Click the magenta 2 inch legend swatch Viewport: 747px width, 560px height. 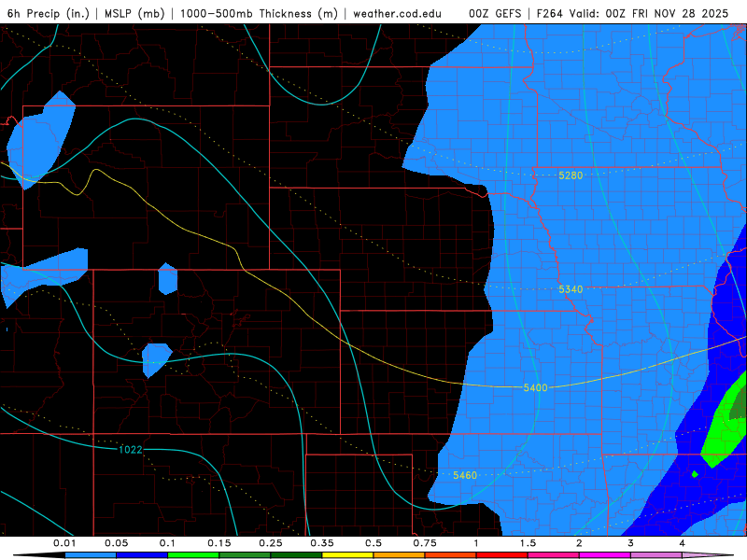(605, 555)
